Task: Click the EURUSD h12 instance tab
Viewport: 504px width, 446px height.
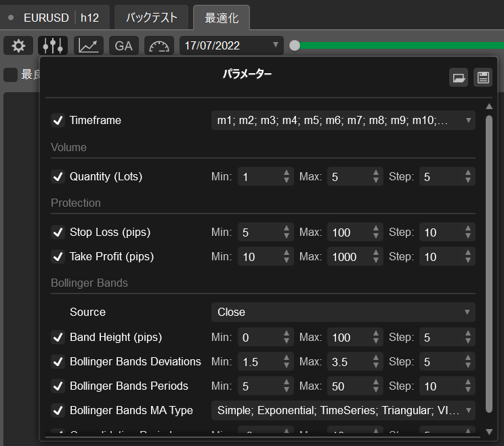Action: pyautogui.click(x=54, y=17)
